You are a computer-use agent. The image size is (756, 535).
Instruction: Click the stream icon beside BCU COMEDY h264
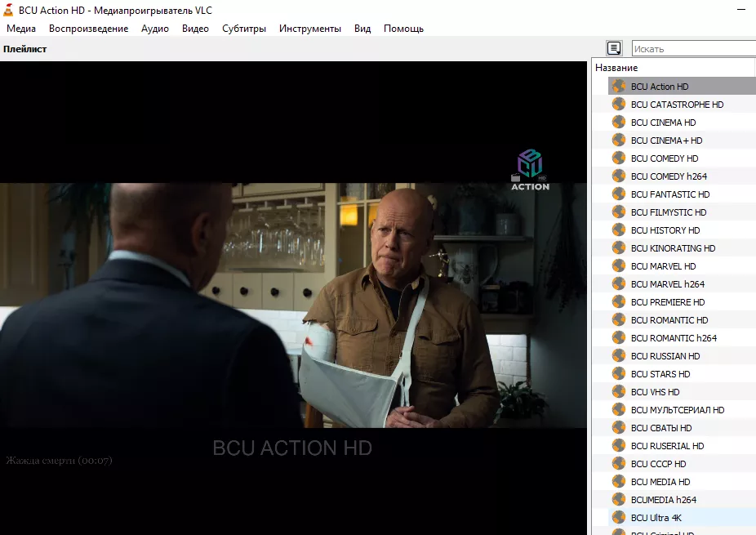[x=619, y=176]
